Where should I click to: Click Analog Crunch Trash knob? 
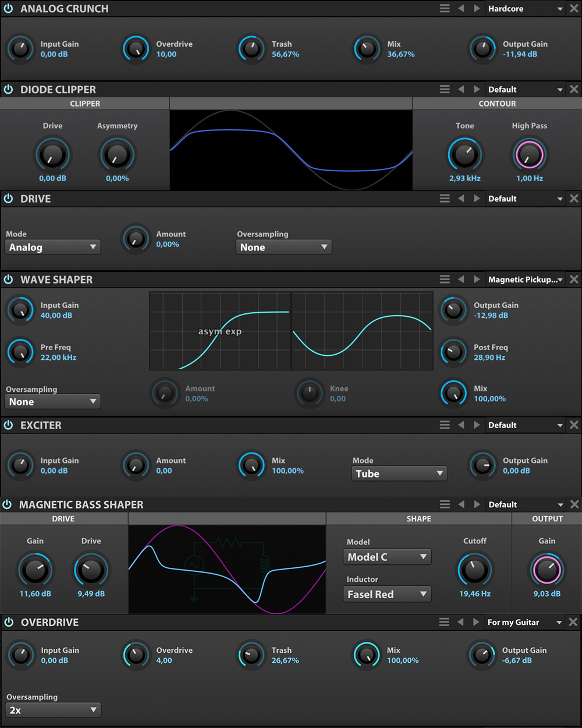pos(251,49)
